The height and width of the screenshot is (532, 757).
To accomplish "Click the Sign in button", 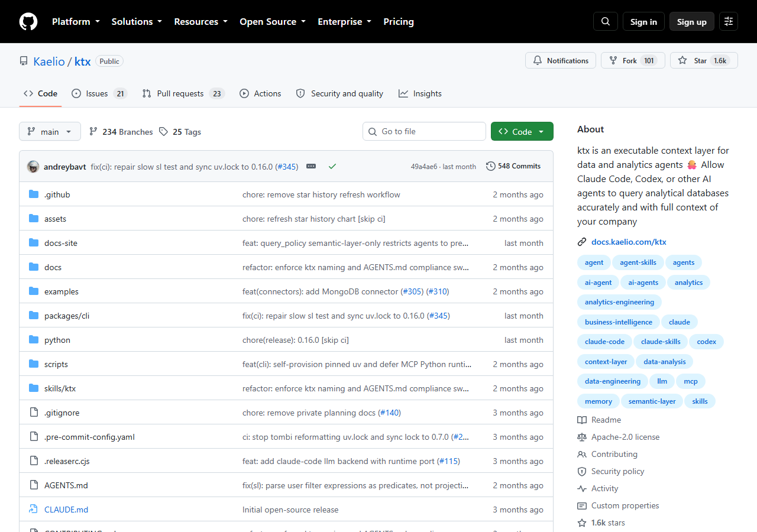I will coord(643,21).
